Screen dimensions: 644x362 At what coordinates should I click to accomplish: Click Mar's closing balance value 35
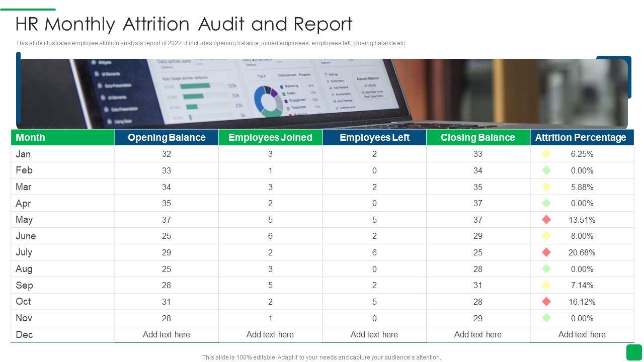tap(478, 187)
